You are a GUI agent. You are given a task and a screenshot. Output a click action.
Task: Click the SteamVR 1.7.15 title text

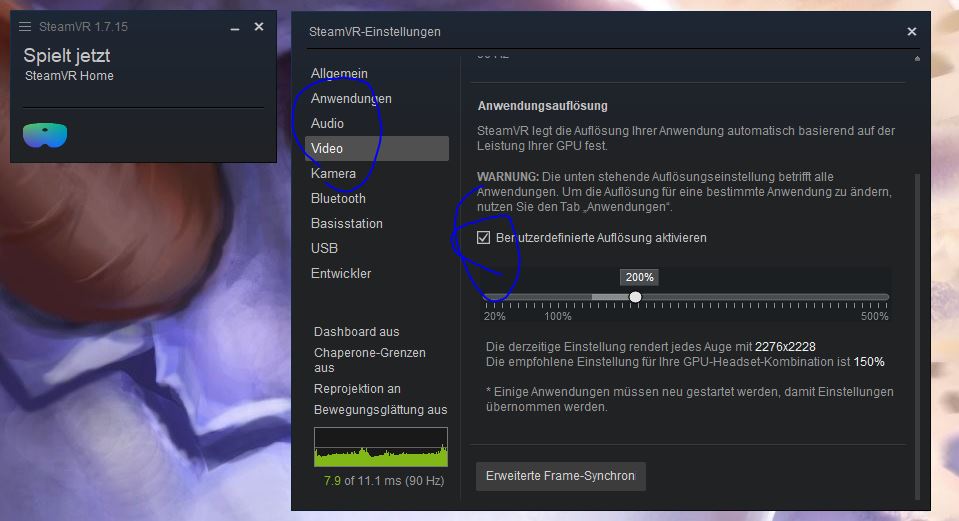pyautogui.click(x=83, y=26)
